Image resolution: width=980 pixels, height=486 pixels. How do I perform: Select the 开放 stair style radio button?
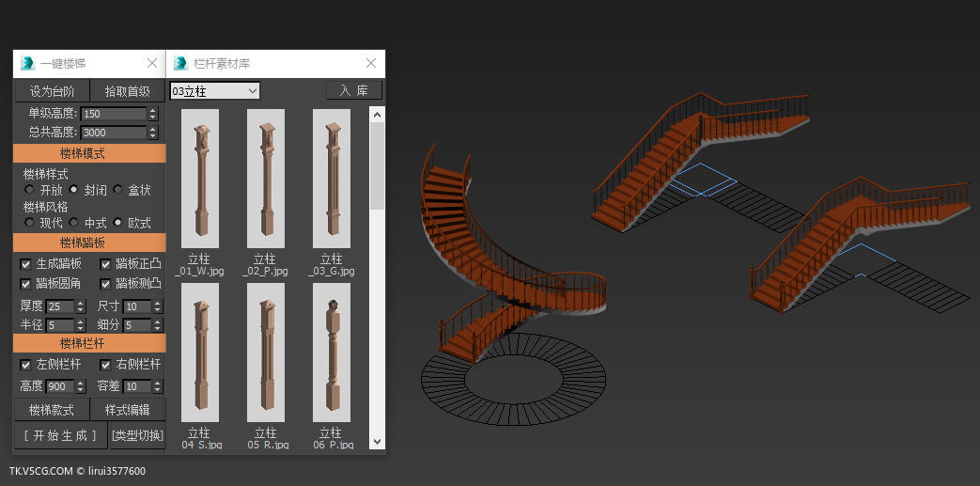point(29,190)
